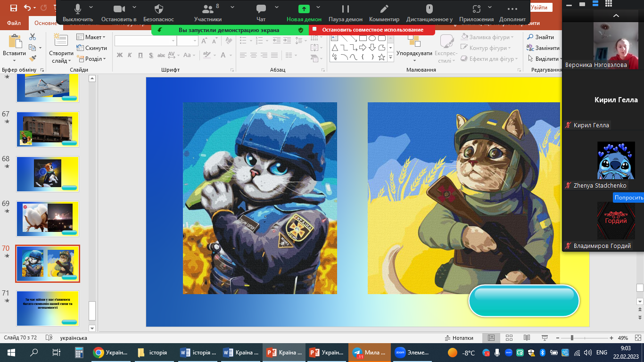Screen dimensions: 644x362
Task: Toggle italic К formatting
Action: click(130, 56)
